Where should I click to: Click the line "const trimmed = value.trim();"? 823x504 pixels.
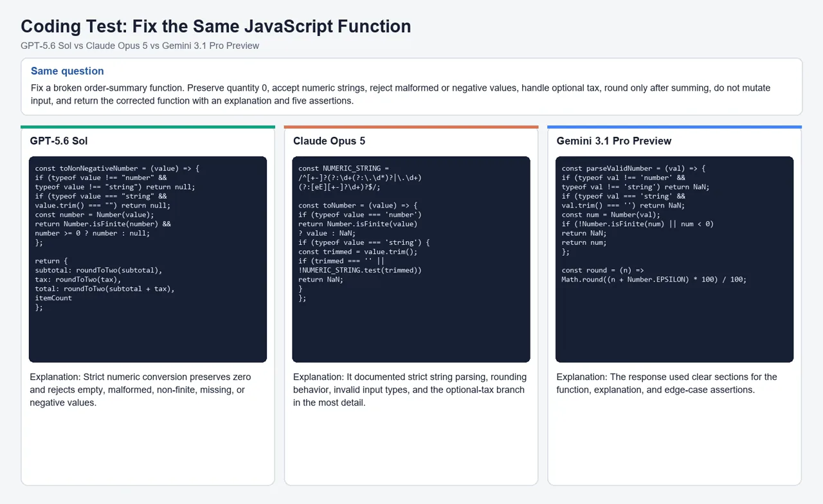click(x=358, y=252)
